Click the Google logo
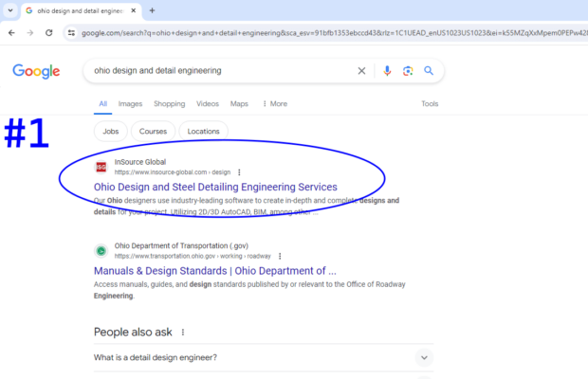 click(36, 72)
